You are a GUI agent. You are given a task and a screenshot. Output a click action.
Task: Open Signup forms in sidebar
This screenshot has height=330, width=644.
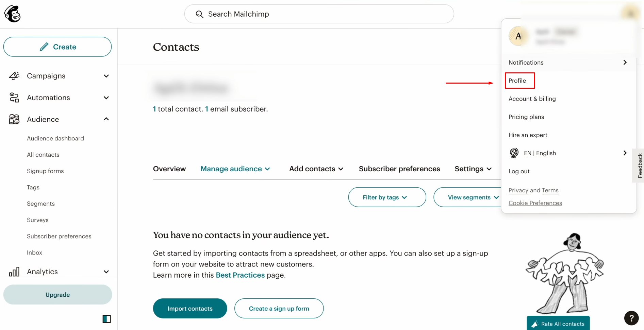tap(45, 171)
